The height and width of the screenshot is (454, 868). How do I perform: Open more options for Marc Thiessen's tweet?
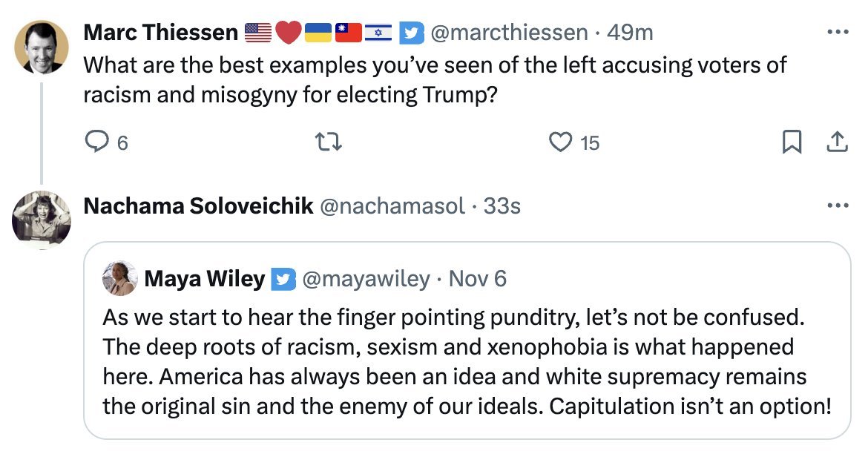click(x=837, y=33)
